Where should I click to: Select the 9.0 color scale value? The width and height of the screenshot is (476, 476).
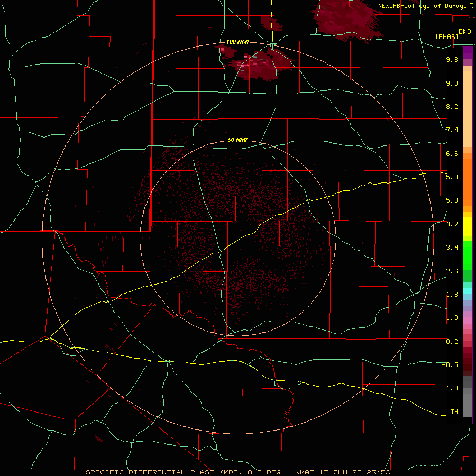point(452,83)
